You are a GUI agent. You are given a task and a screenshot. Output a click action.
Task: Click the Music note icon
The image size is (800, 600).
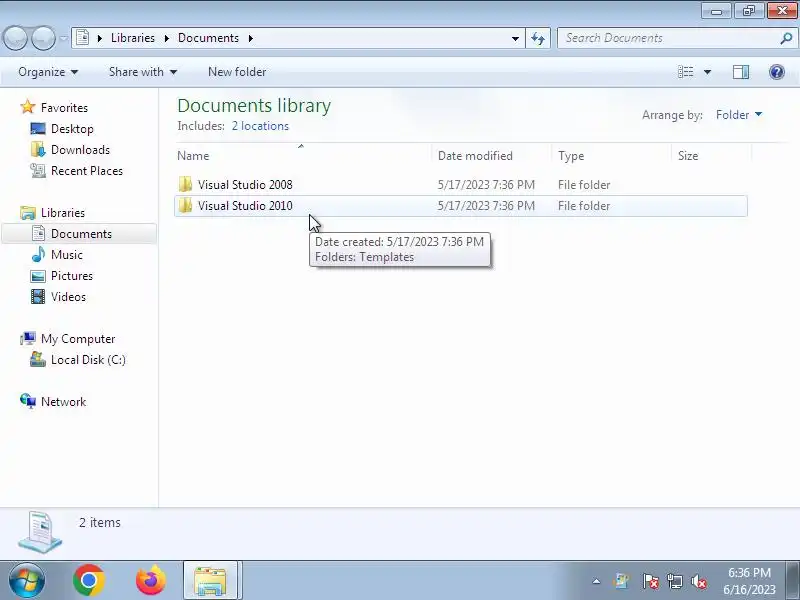click(x=38, y=254)
